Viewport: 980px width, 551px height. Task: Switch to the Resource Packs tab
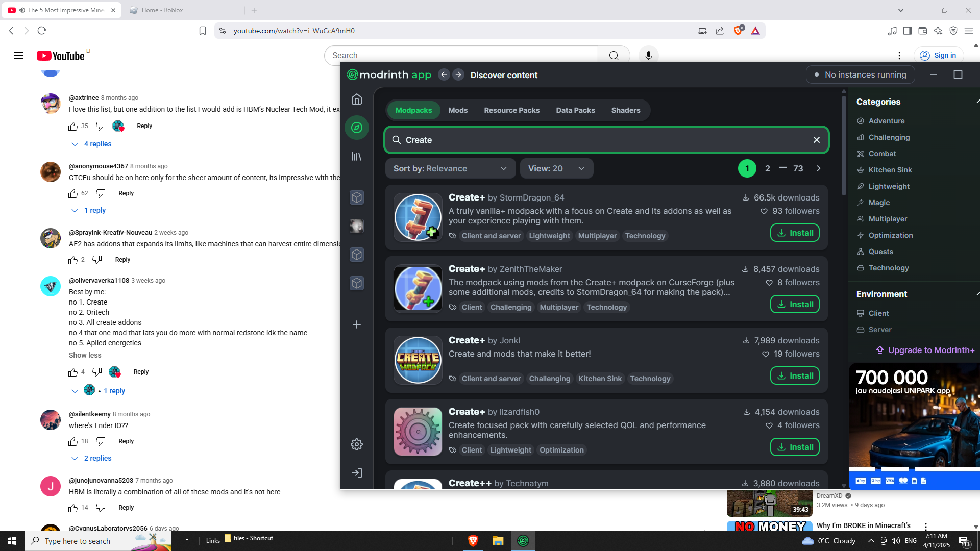(x=511, y=110)
